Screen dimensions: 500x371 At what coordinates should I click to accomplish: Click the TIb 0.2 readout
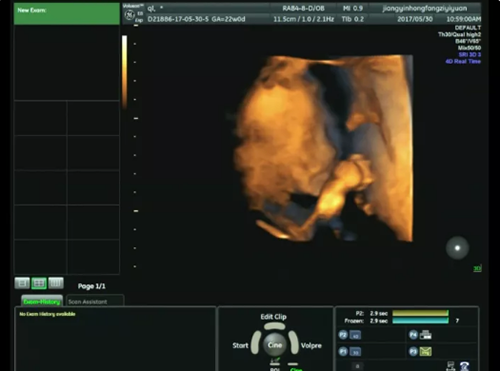[x=353, y=19]
